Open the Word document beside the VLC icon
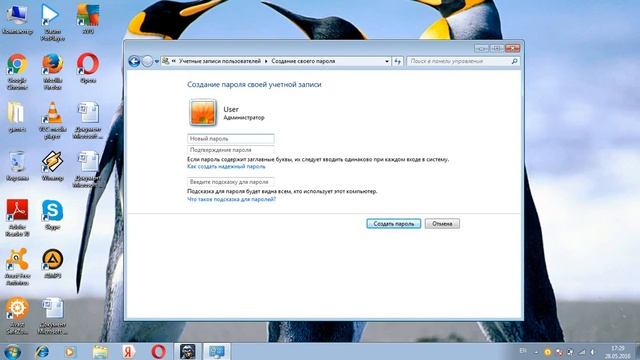 pyautogui.click(x=88, y=120)
